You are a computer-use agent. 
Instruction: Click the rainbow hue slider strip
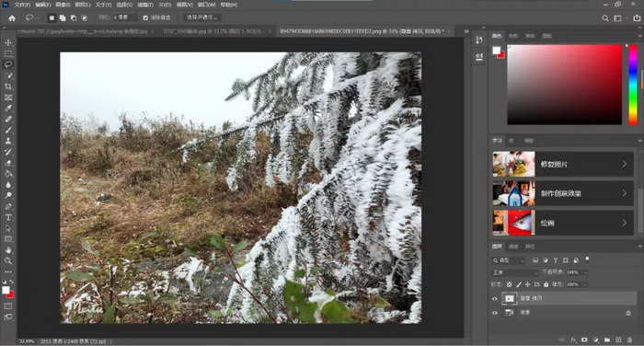click(x=633, y=85)
